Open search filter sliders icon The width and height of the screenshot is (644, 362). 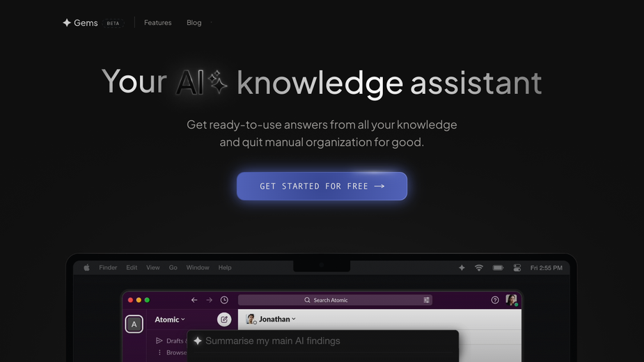[x=426, y=300]
